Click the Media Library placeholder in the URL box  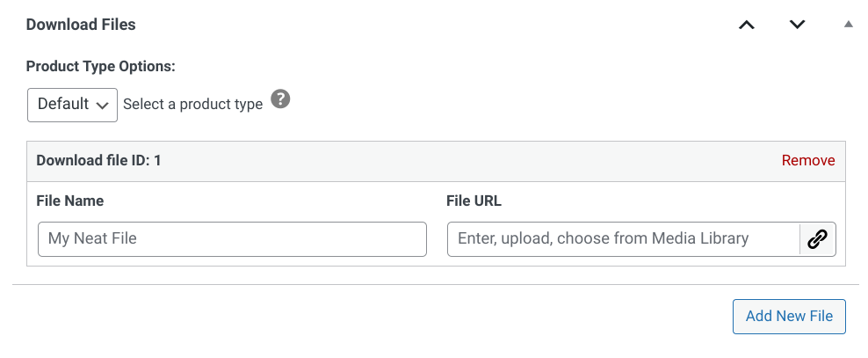700,239
